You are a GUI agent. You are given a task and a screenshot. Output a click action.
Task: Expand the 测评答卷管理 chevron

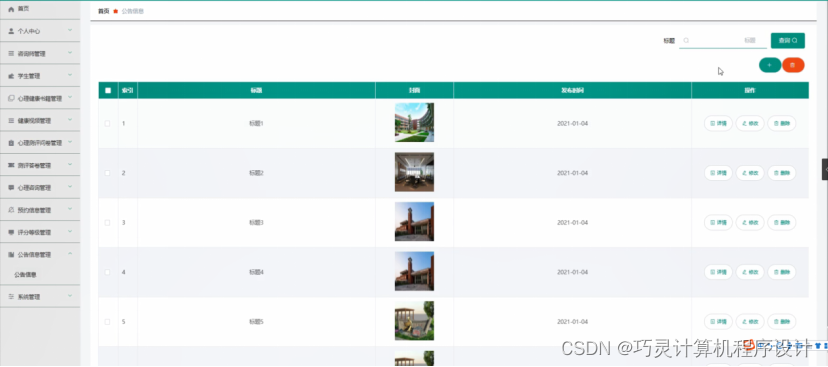coord(70,165)
